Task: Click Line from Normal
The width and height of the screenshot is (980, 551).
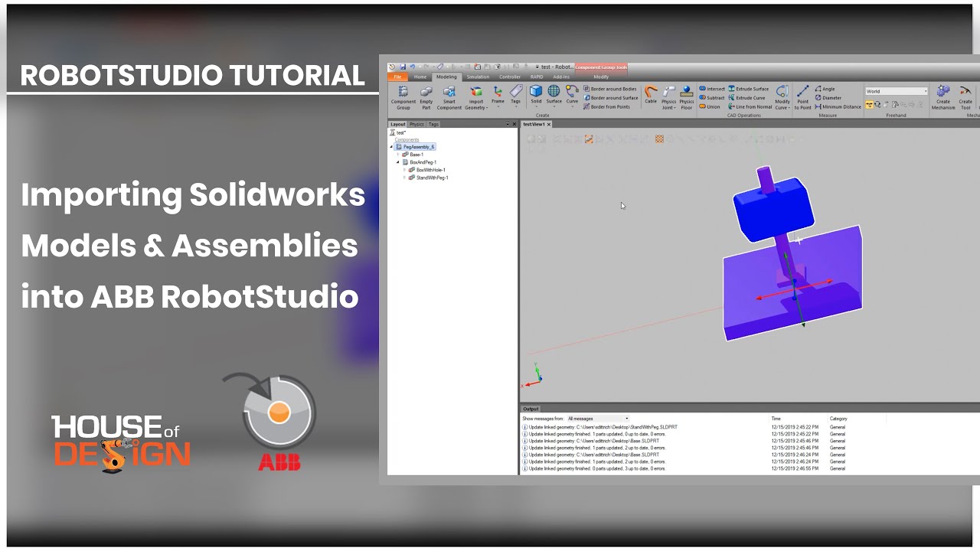Action: point(750,106)
